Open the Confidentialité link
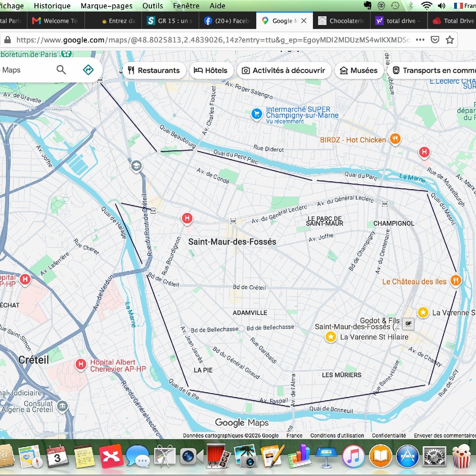The width and height of the screenshot is (476, 476). 389,435
